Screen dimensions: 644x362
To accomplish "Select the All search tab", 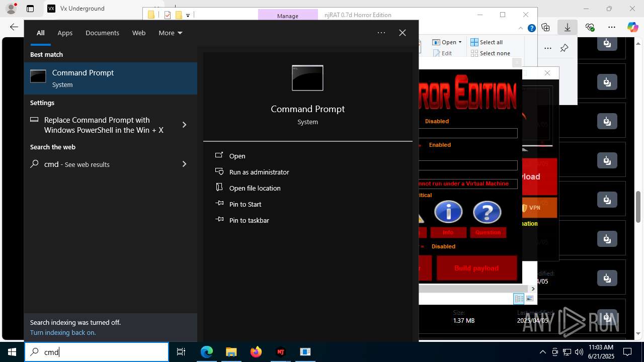I will [x=40, y=33].
